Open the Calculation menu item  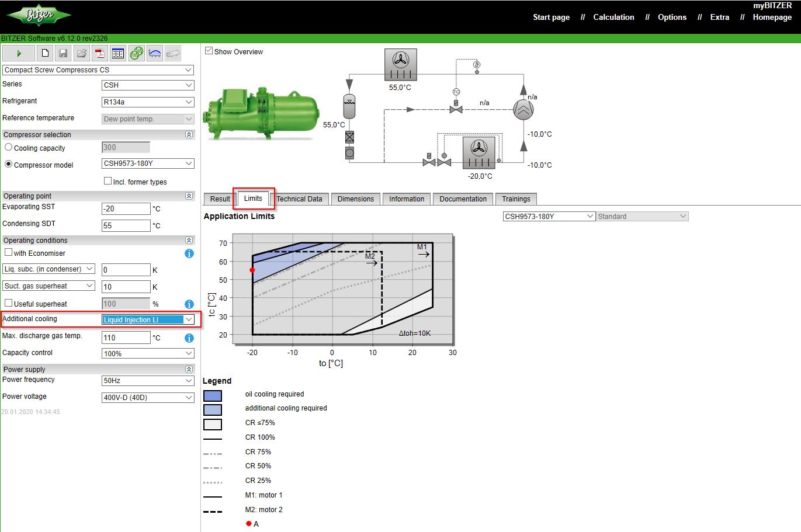pyautogui.click(x=613, y=17)
